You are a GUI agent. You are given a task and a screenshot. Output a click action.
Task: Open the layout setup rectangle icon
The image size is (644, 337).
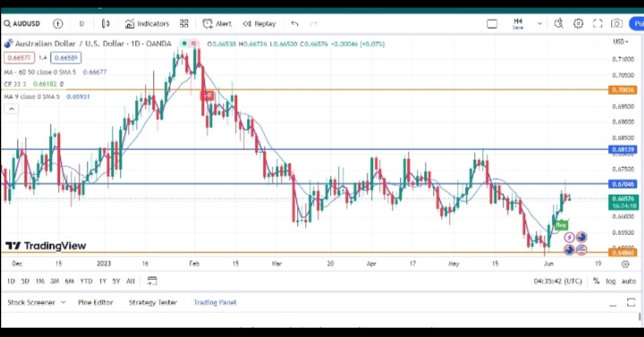coord(492,24)
